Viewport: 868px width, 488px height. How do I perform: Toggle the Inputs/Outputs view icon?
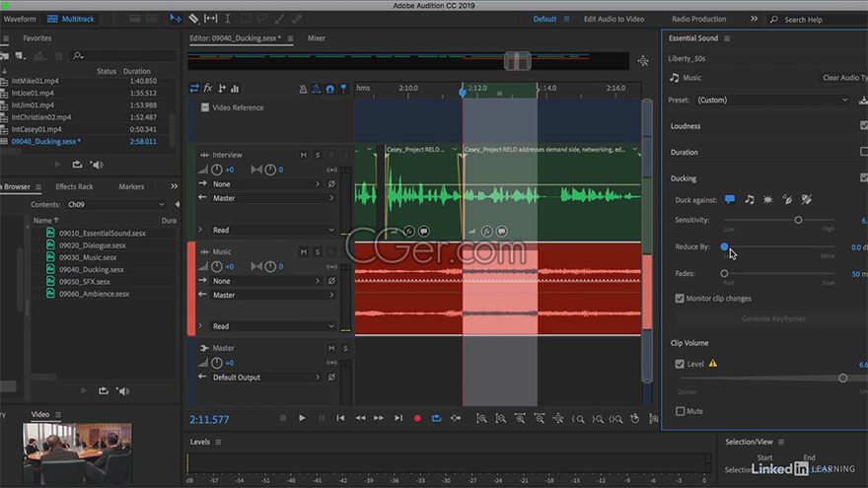tap(194, 89)
